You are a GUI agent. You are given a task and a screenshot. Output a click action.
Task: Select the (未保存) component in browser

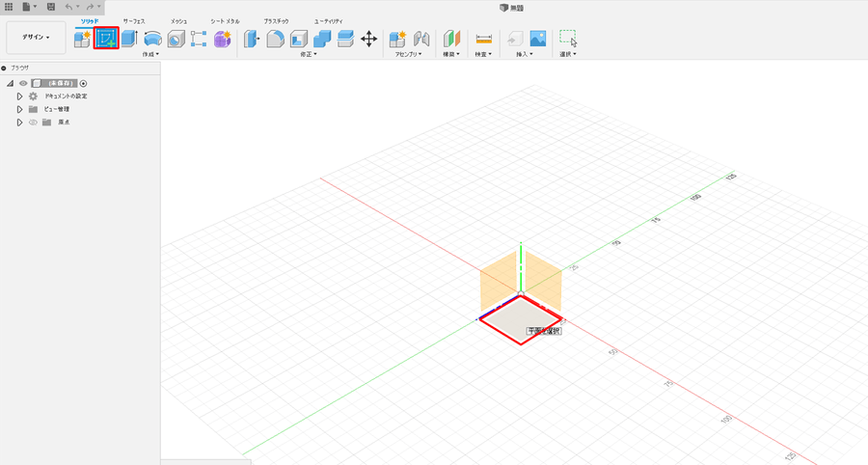coord(61,84)
